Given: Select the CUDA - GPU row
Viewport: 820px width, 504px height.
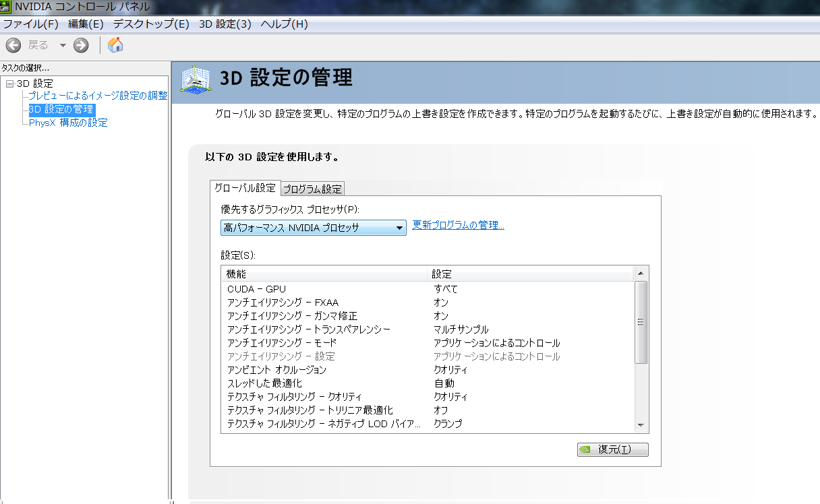Looking at the screenshot, I should coord(428,289).
